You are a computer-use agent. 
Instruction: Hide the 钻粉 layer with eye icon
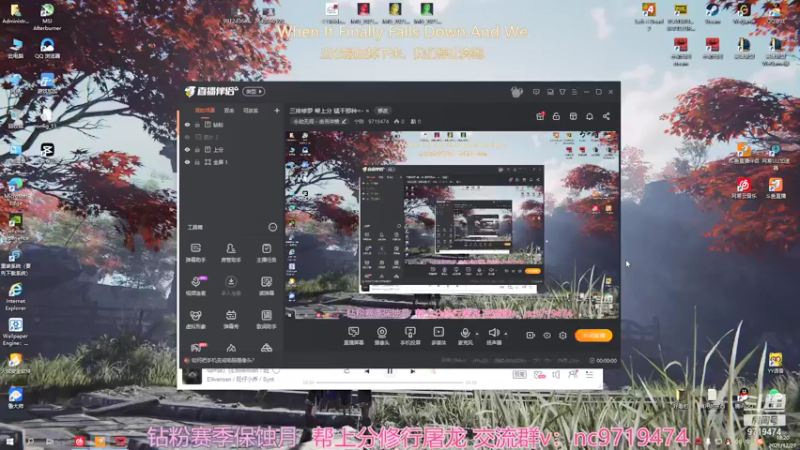(x=187, y=125)
